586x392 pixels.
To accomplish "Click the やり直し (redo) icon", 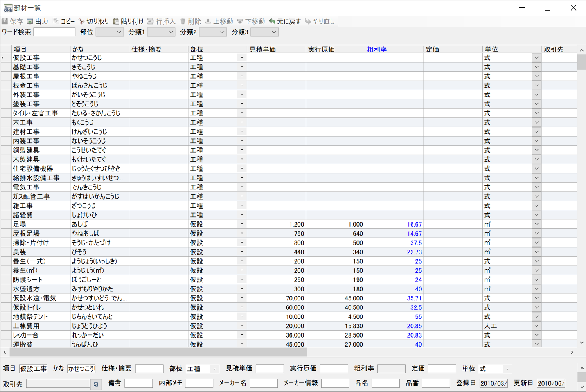I will pyautogui.click(x=321, y=21).
